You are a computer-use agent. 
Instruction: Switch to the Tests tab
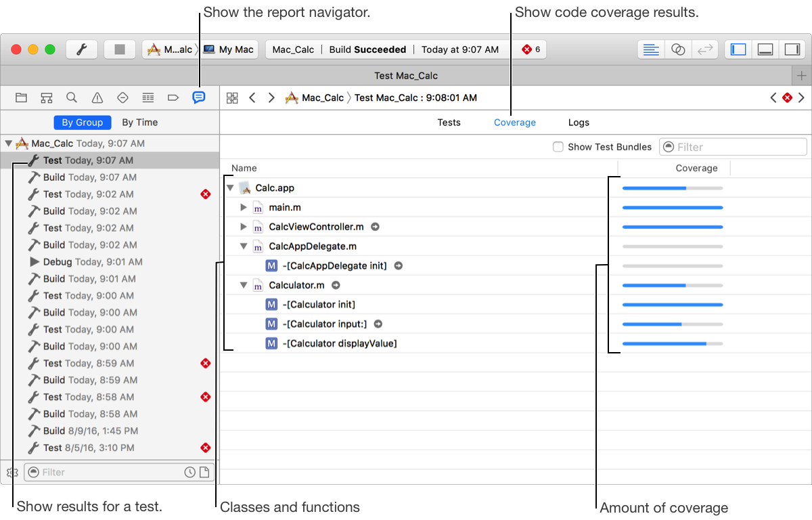click(x=449, y=123)
